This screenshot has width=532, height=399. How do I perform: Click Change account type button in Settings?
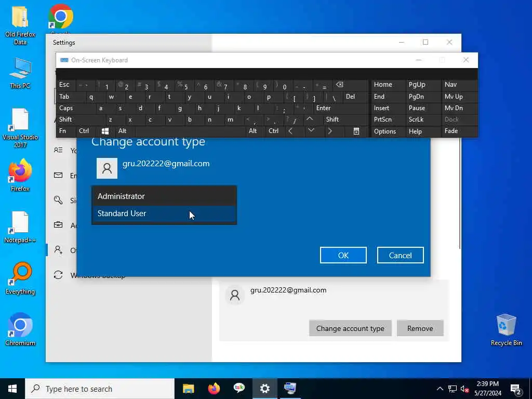[350, 328]
